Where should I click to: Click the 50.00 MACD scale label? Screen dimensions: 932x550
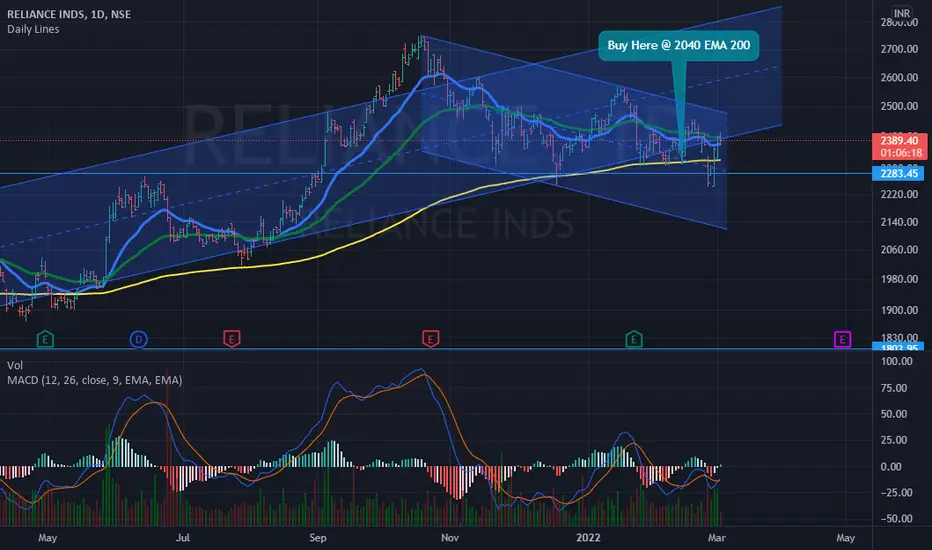coord(894,414)
